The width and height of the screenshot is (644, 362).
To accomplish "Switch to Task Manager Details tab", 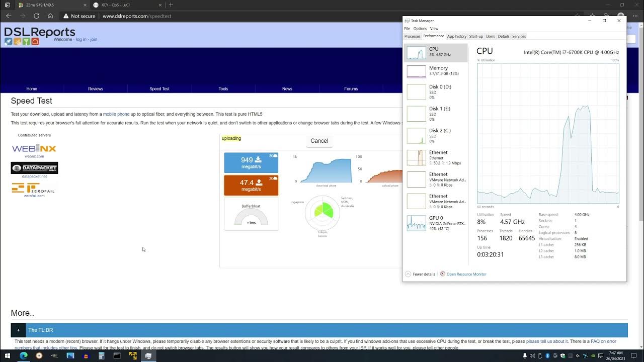I will click(504, 36).
